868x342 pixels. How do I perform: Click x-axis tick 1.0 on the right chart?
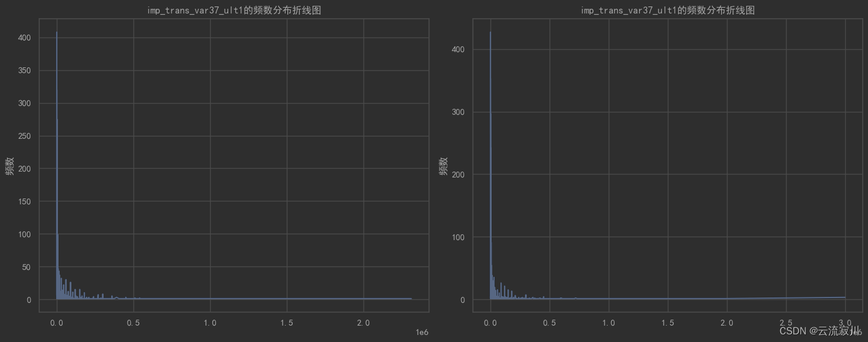(609, 323)
